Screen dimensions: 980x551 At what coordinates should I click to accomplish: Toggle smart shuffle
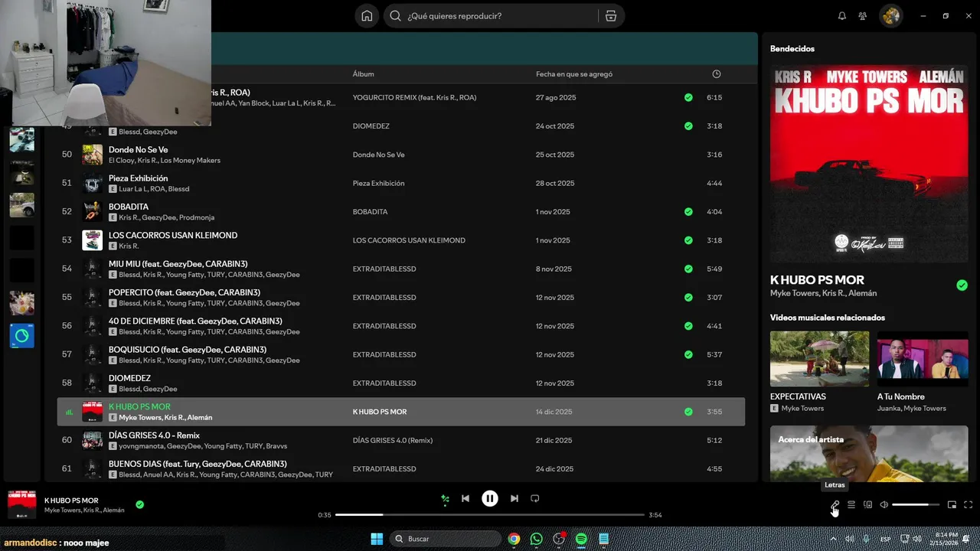pyautogui.click(x=445, y=499)
